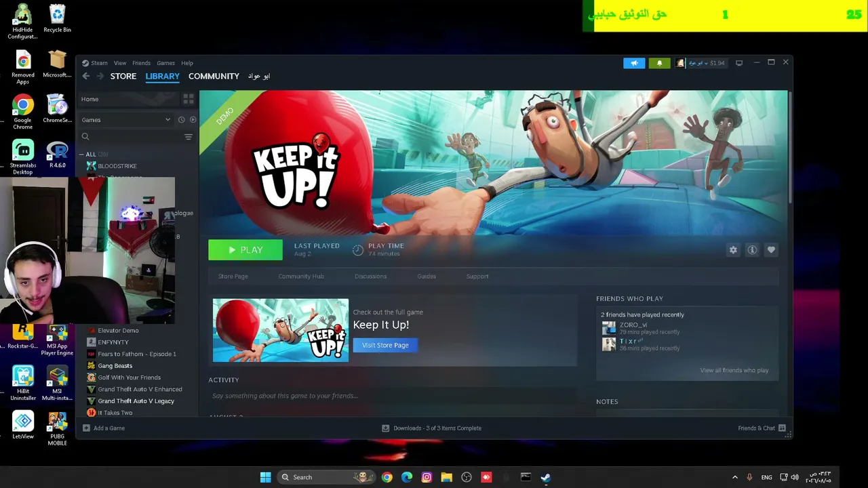Screen dimensions: 868x488
Task: Open the Recycle Bin desktop icon
Action: pyautogui.click(x=57, y=18)
